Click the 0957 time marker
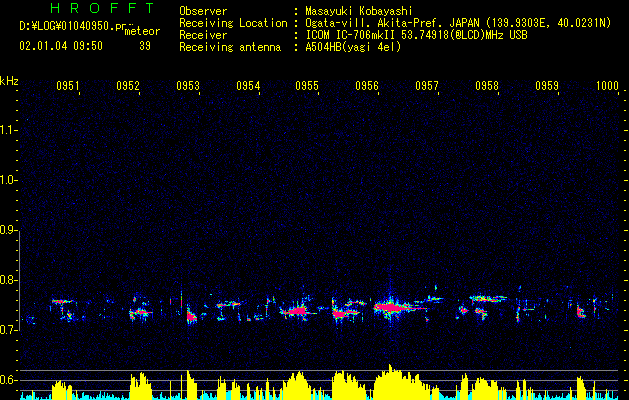629x400 pixels. click(427, 85)
